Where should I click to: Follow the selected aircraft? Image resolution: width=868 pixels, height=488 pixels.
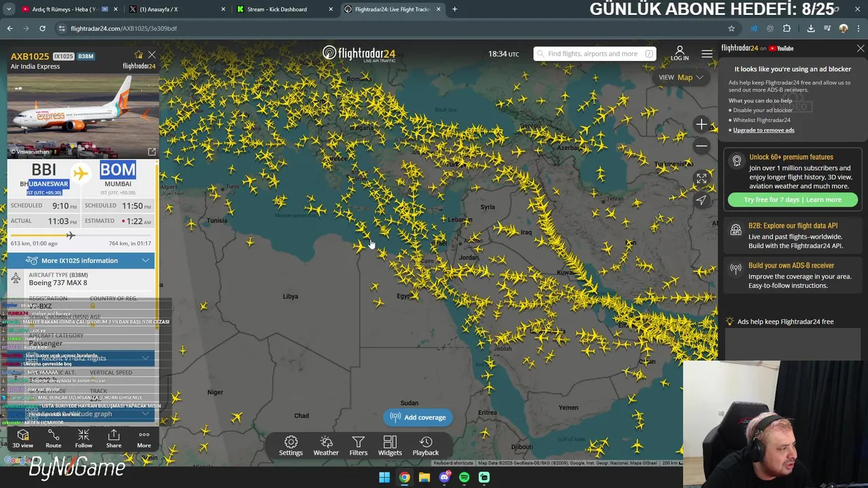(x=83, y=439)
